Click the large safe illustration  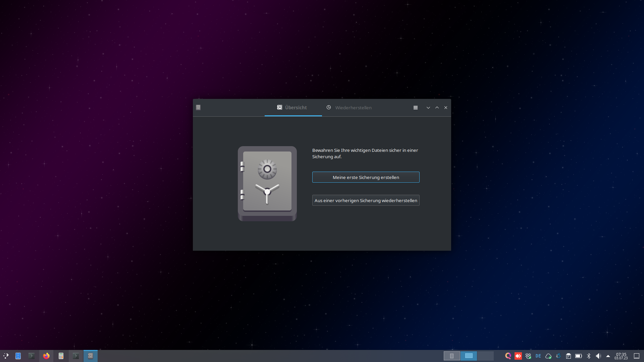pyautogui.click(x=267, y=183)
